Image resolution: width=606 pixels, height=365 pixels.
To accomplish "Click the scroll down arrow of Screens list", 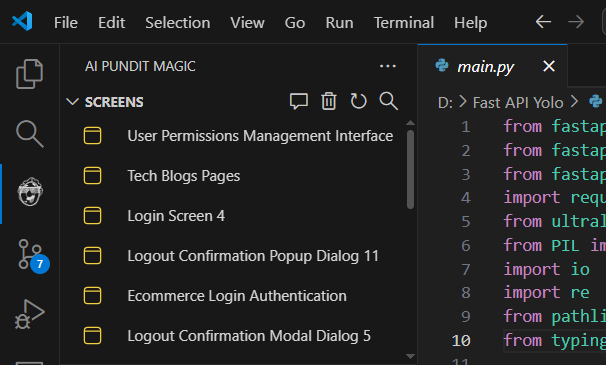I will (x=410, y=356).
